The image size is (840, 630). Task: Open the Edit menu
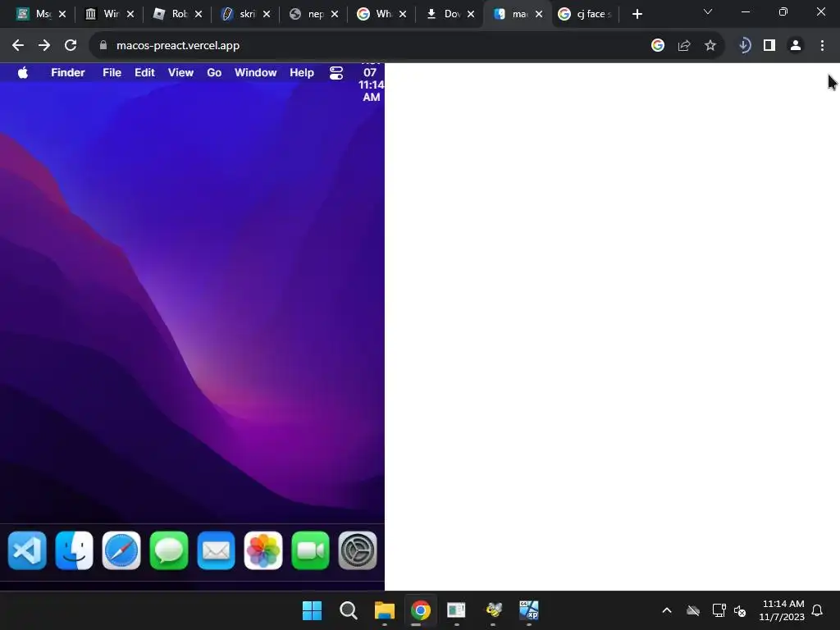click(144, 73)
